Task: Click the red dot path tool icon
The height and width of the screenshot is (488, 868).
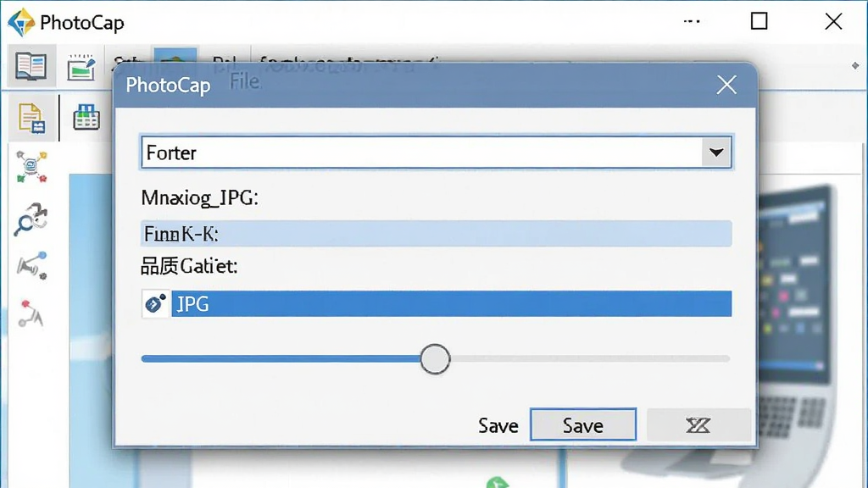Action: click(x=31, y=313)
